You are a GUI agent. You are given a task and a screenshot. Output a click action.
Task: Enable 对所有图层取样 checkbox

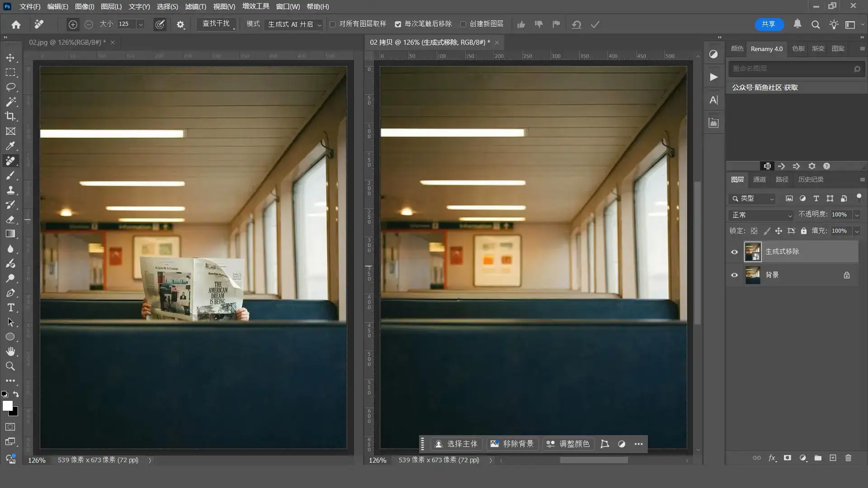pos(333,24)
